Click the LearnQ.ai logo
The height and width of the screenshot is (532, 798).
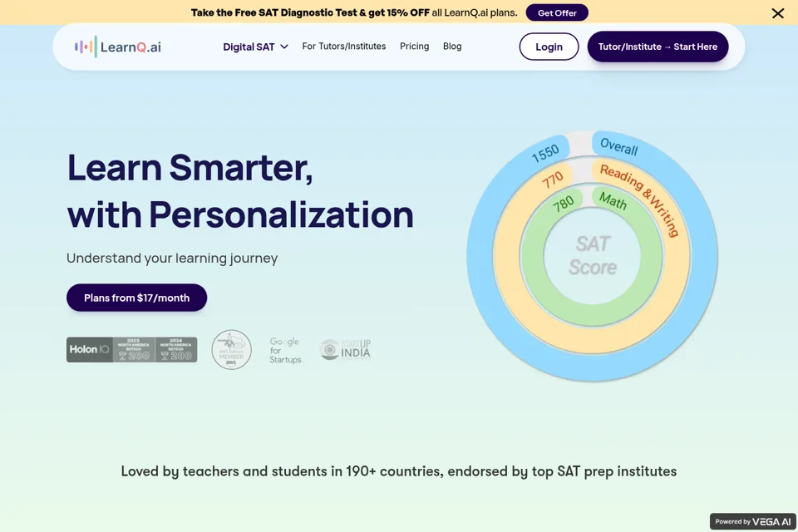[x=117, y=47]
